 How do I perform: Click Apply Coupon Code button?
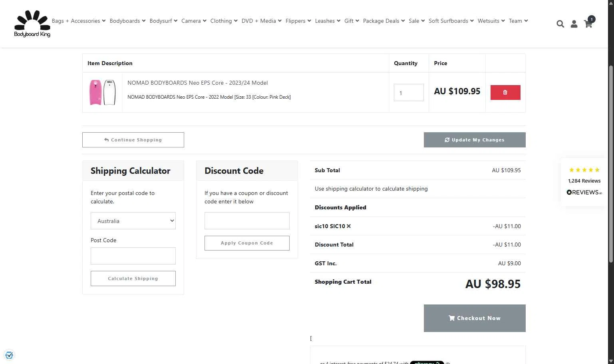247,243
